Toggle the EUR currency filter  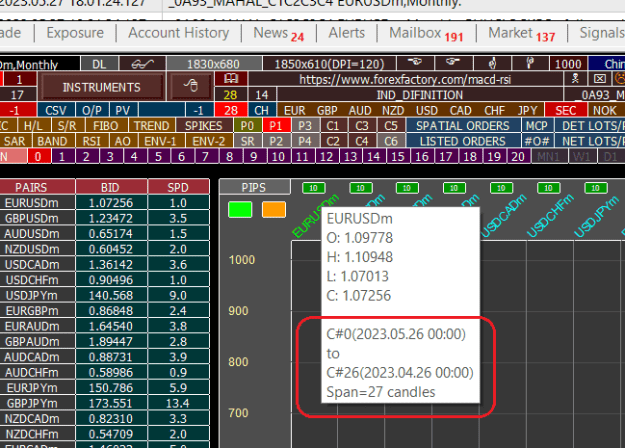[294, 110]
